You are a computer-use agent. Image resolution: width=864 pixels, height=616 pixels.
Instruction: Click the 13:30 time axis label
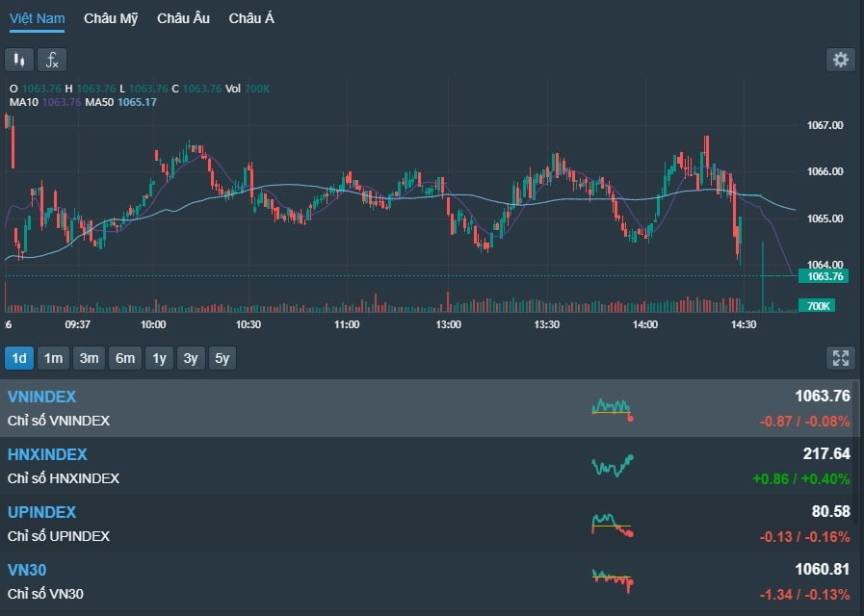(546, 324)
